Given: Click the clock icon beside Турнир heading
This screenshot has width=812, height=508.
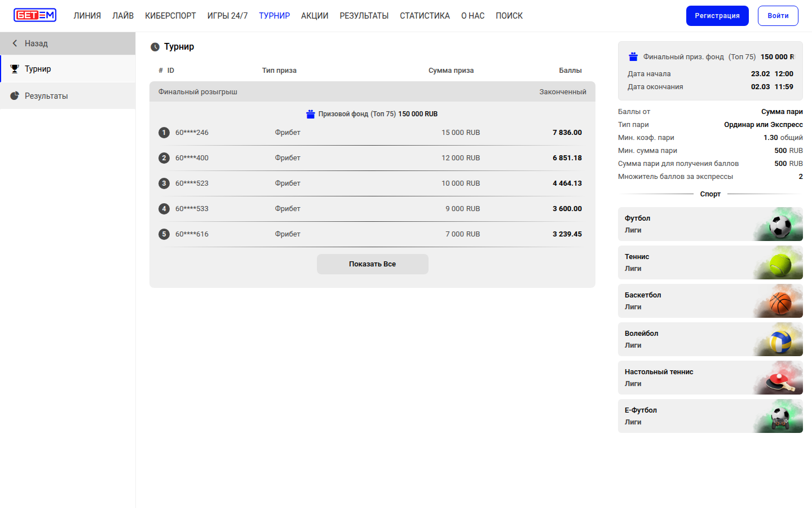Looking at the screenshot, I should point(155,47).
